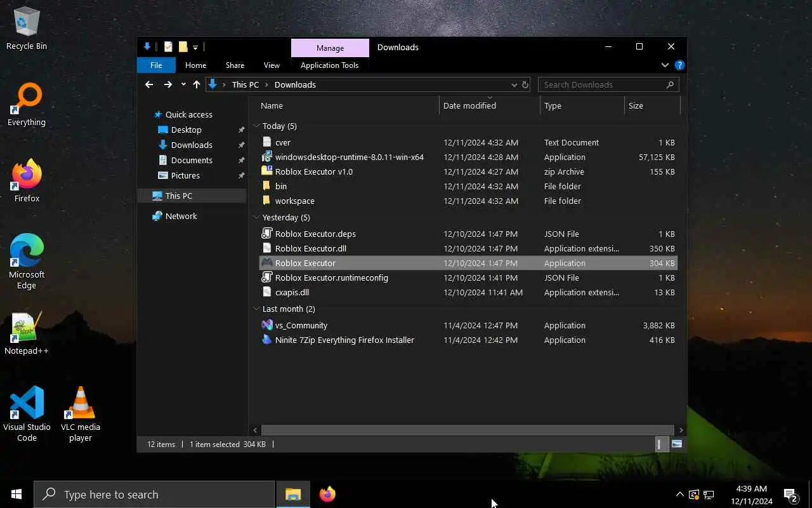812x508 pixels.
Task: Click the File Explorer taskbar icon
Action: pos(292,494)
